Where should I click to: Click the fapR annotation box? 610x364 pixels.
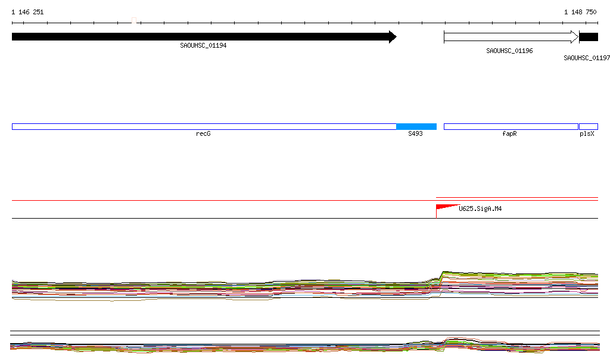coord(510,126)
